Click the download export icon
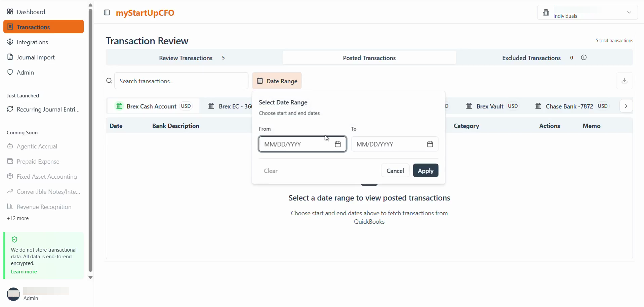644x307 pixels. (625, 81)
